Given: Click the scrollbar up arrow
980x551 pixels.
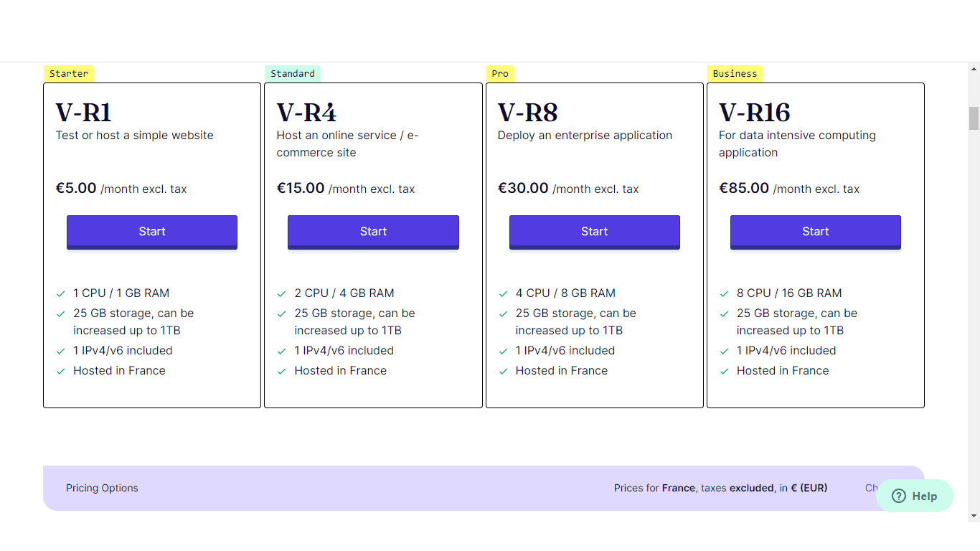Looking at the screenshot, I should (974, 69).
